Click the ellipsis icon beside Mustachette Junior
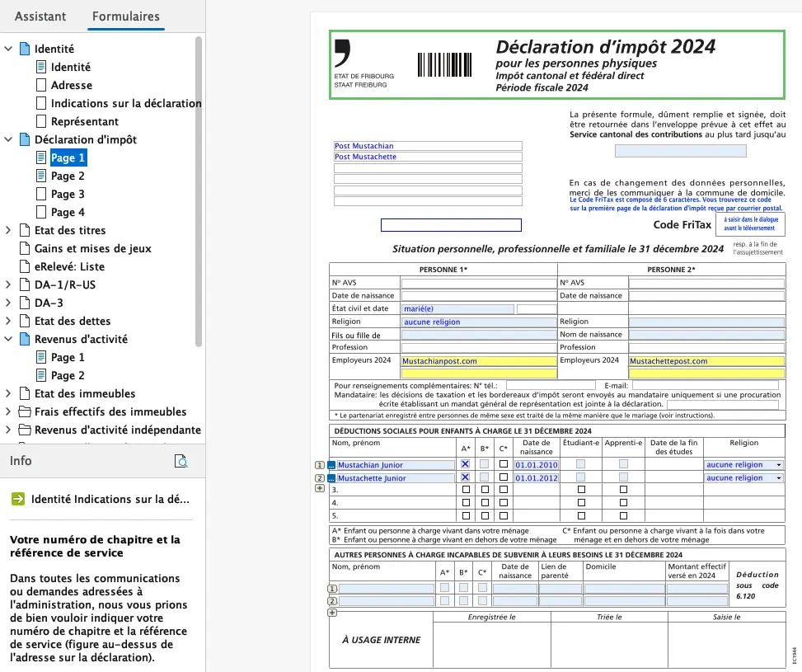This screenshot has width=802, height=672. (331, 477)
